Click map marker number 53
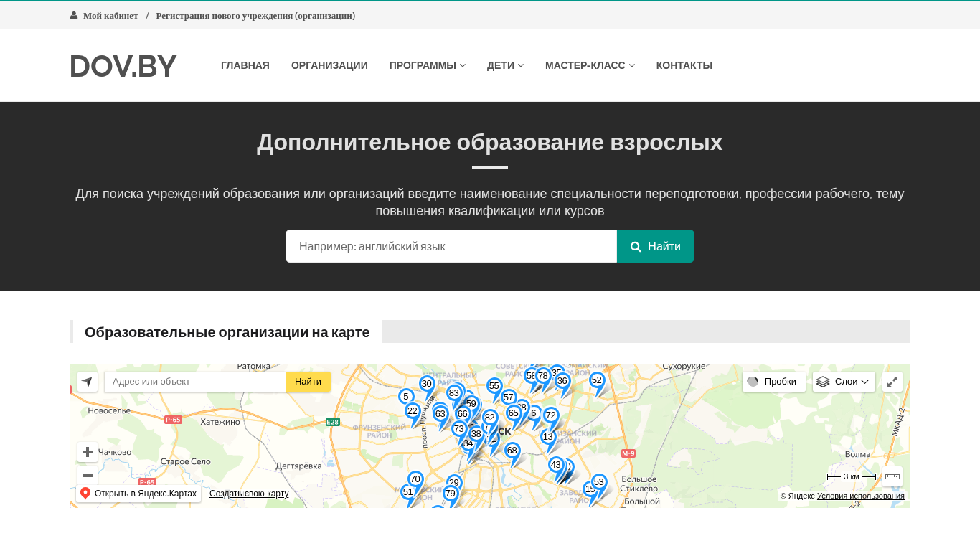This screenshot has height=551, width=980. pos(599,482)
